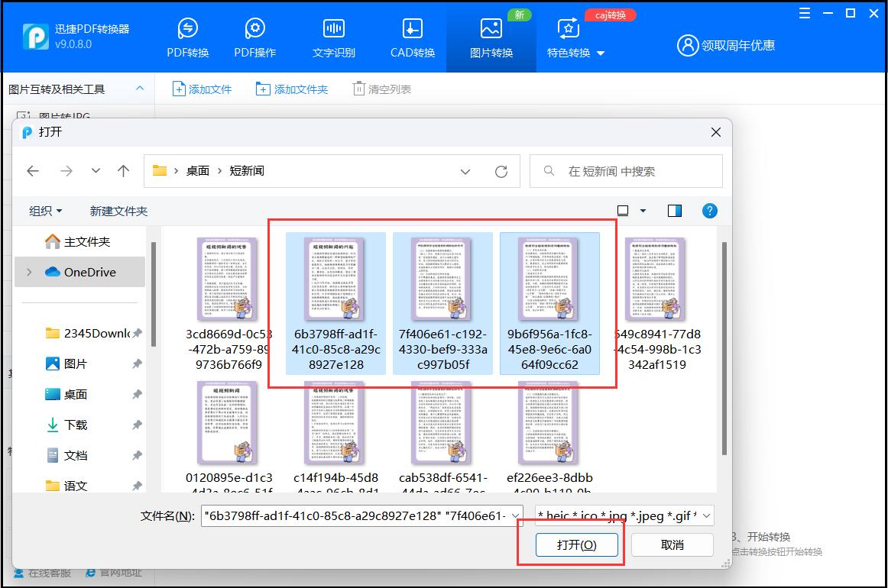Launch 文字识别 text recognition
888x588 pixels.
click(x=333, y=36)
